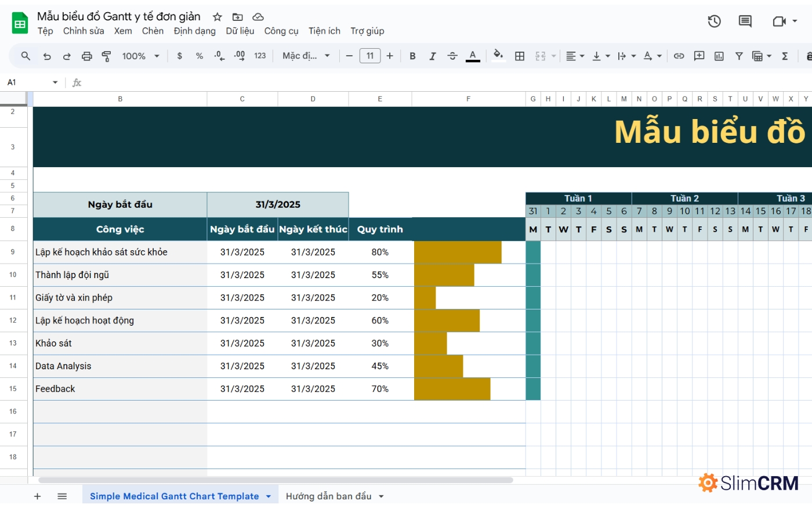The height and width of the screenshot is (508, 812).
Task: Star the document
Action: (217, 17)
